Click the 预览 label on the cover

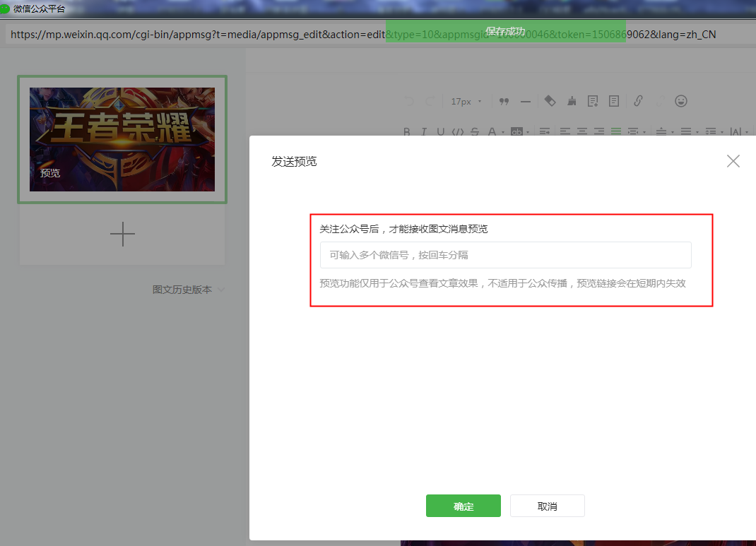50,173
